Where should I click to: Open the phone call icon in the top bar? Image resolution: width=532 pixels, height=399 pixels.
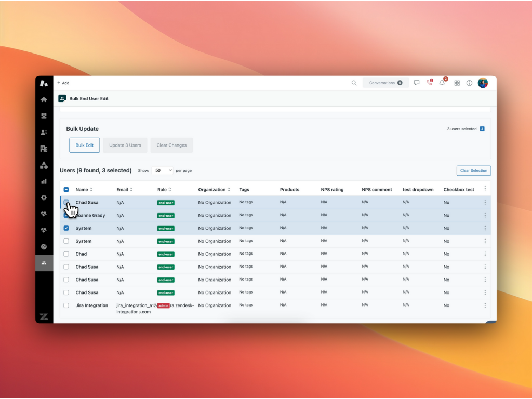(x=429, y=83)
